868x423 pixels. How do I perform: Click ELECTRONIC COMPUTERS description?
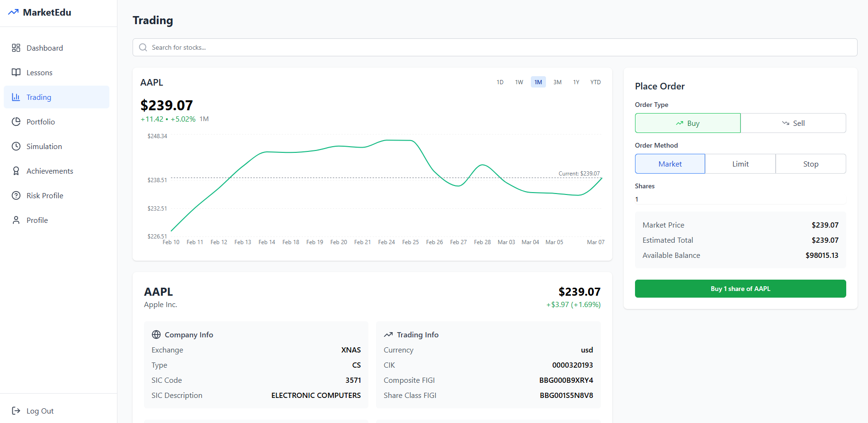(316, 396)
